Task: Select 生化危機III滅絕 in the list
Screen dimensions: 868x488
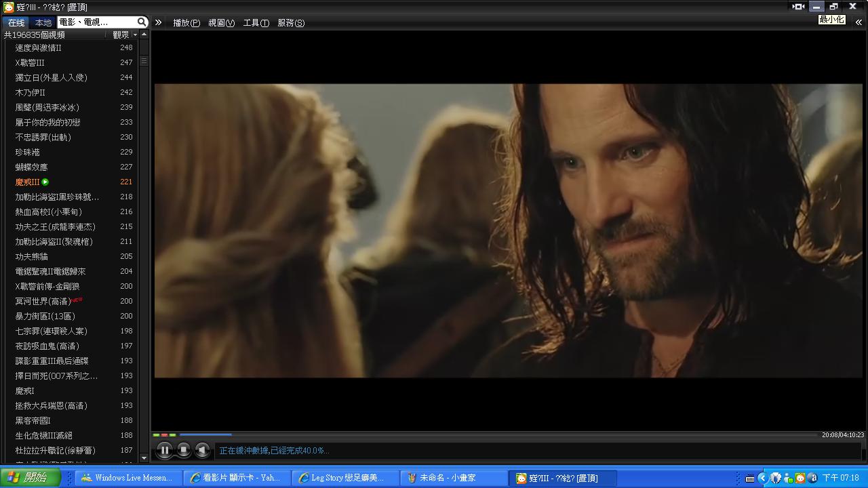Action: click(x=44, y=436)
